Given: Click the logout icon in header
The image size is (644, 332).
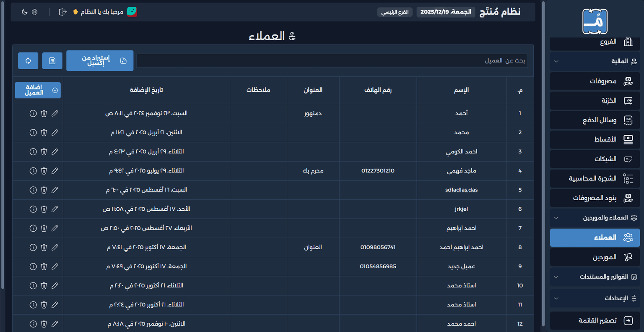Looking at the screenshot, I should coord(63,12).
